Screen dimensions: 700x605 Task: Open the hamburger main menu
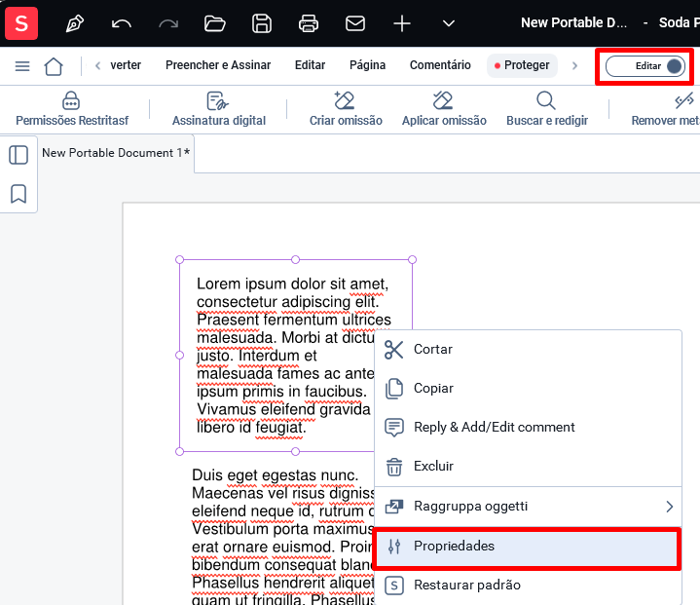(22, 66)
